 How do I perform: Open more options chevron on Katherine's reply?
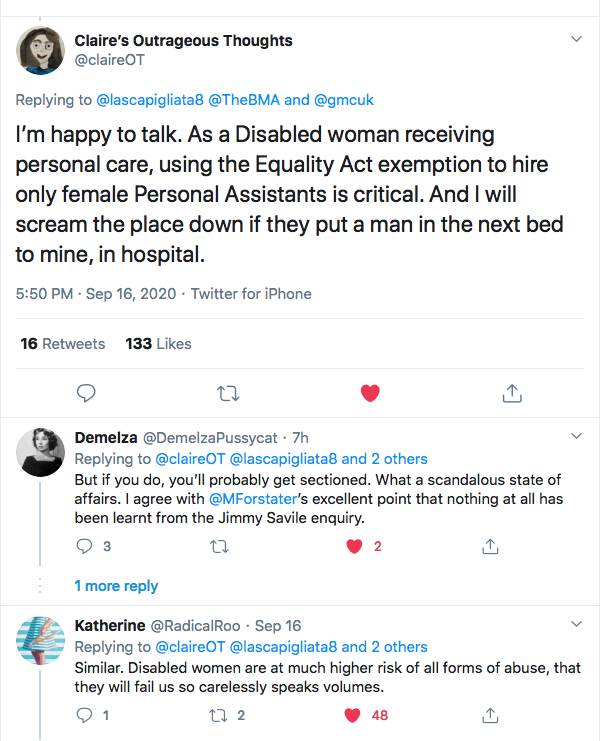576,625
